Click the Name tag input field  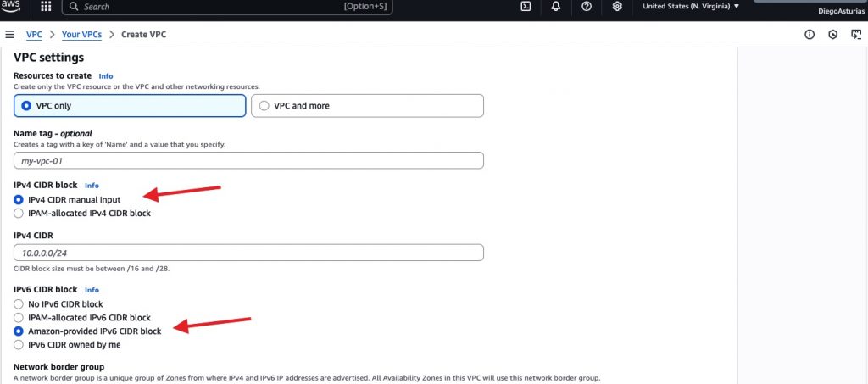pos(248,160)
